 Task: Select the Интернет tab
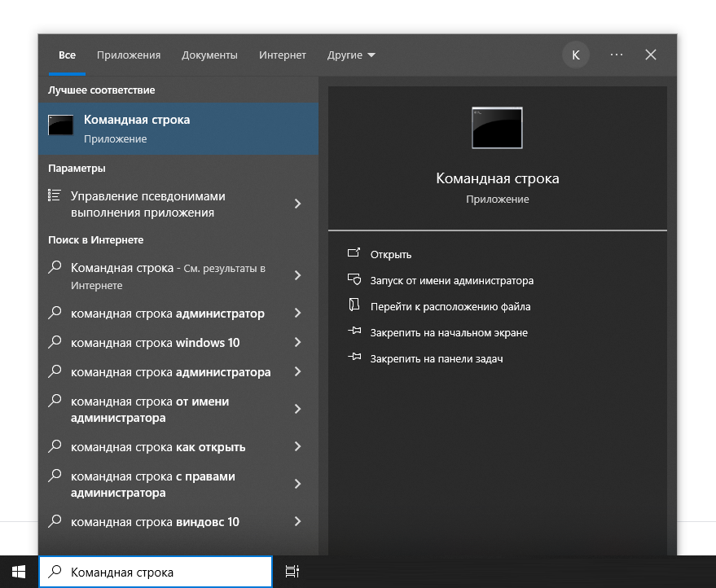coord(283,55)
